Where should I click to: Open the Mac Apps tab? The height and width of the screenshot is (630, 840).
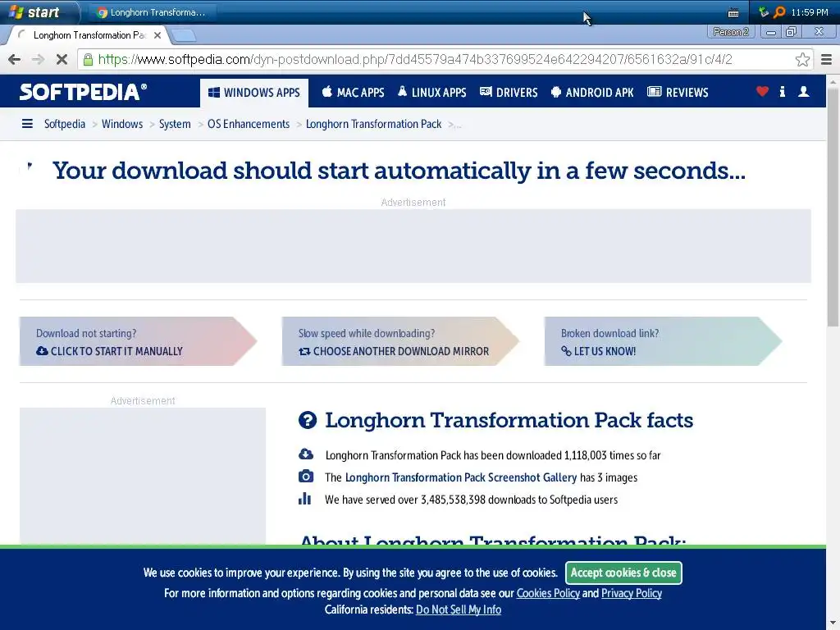point(353,93)
